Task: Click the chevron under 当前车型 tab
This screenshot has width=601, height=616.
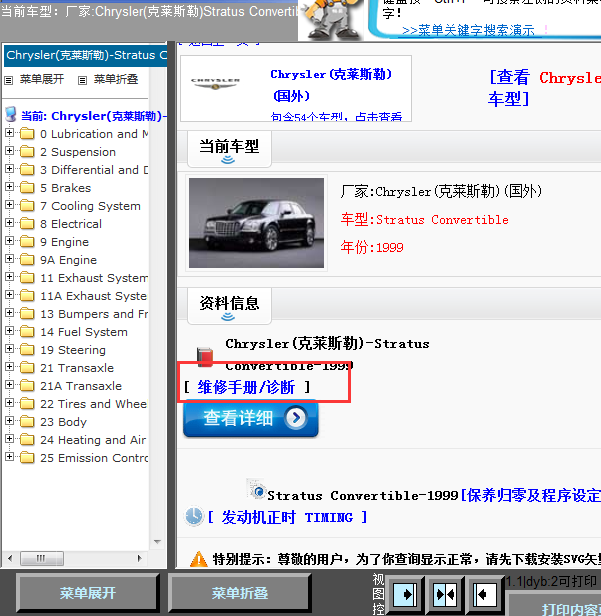Action: [x=228, y=160]
